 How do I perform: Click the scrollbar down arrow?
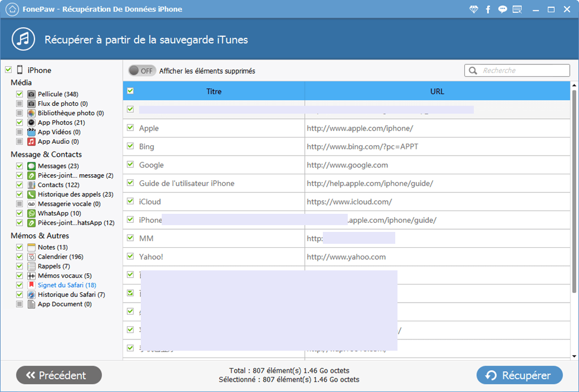point(574,356)
